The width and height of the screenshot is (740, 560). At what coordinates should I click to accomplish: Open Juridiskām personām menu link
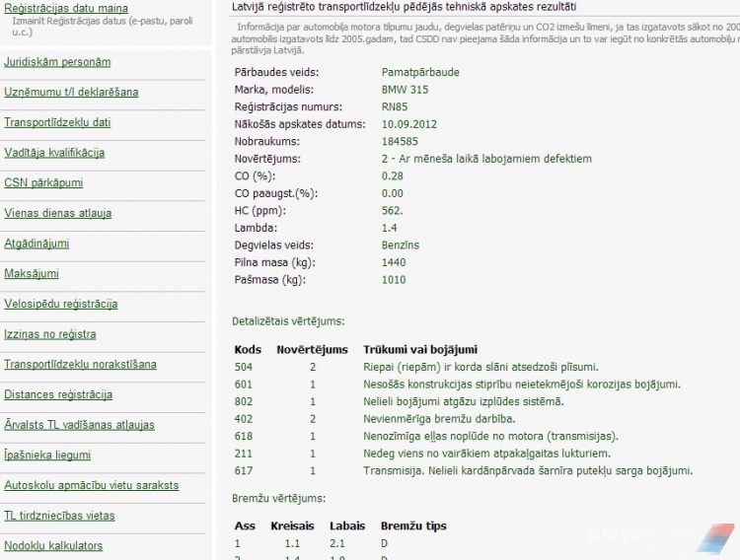(x=57, y=62)
